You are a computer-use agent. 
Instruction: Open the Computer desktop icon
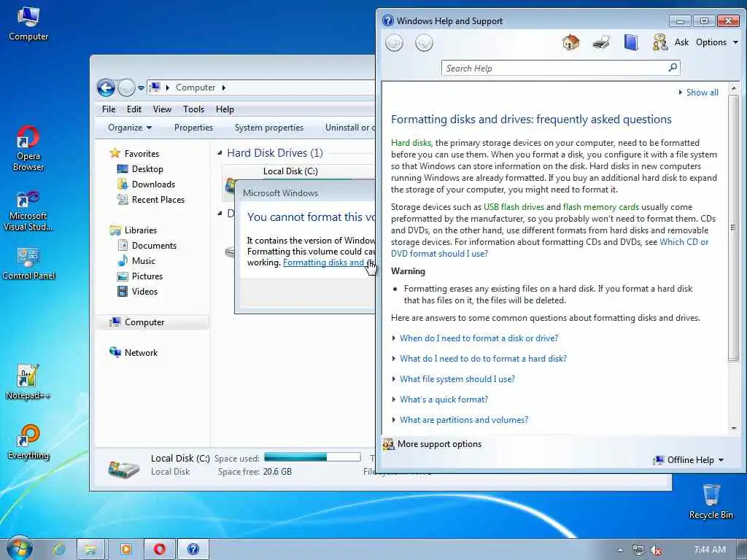pos(28,24)
